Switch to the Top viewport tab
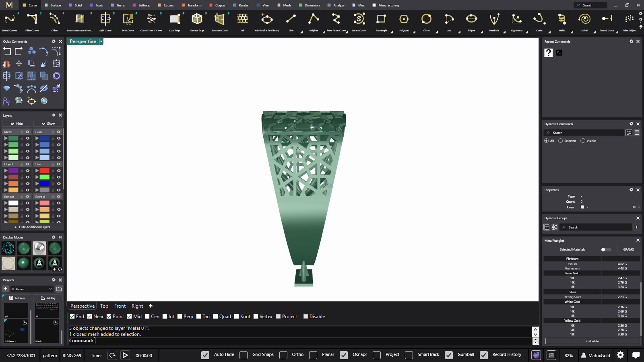This screenshot has width=644, height=362. pyautogui.click(x=104, y=306)
